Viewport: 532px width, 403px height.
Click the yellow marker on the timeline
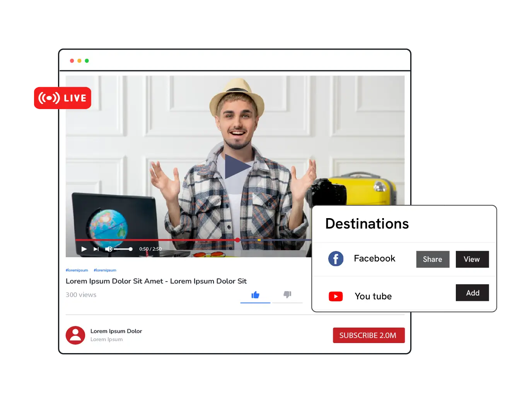coord(259,240)
